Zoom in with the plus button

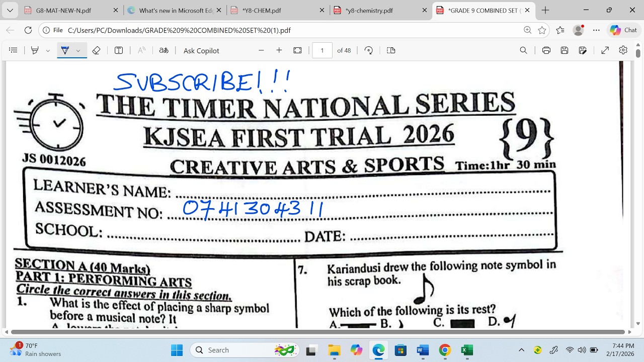279,50
